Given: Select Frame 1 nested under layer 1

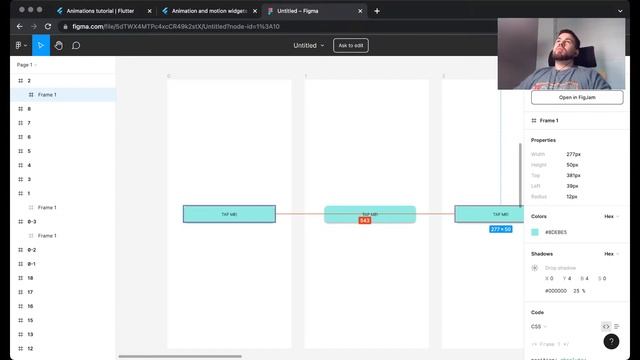Looking at the screenshot, I should tap(63, 207).
